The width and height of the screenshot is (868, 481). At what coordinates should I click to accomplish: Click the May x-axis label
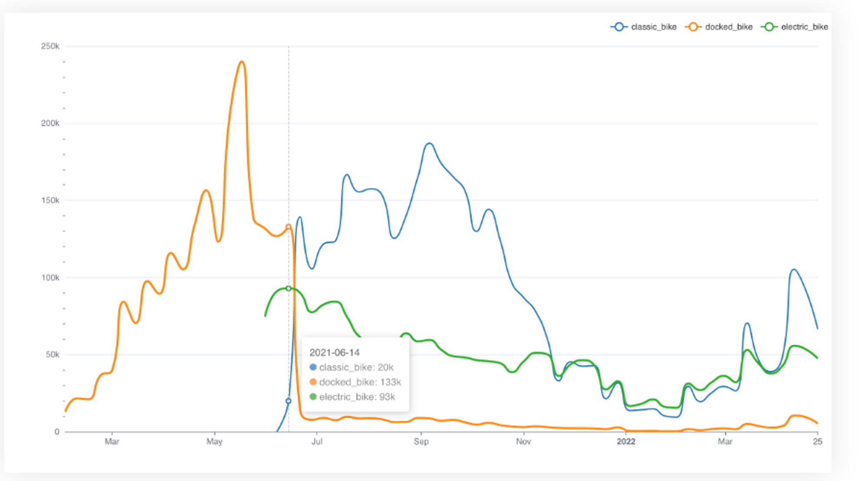tap(214, 441)
